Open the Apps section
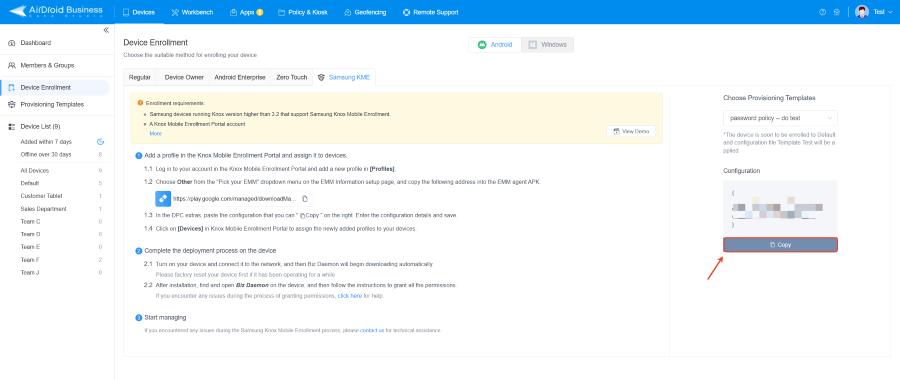 point(246,12)
